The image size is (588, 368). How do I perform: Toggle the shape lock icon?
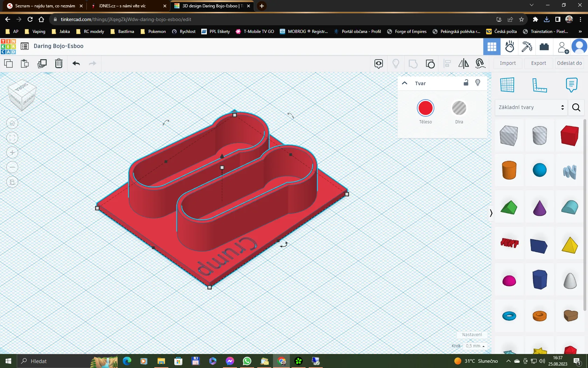[466, 83]
